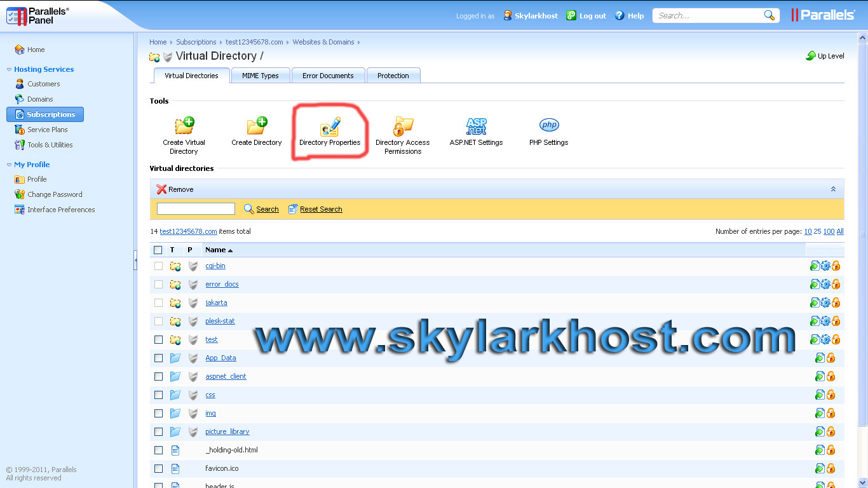
Task: Open Directory Access Permissions tool
Action: [403, 135]
